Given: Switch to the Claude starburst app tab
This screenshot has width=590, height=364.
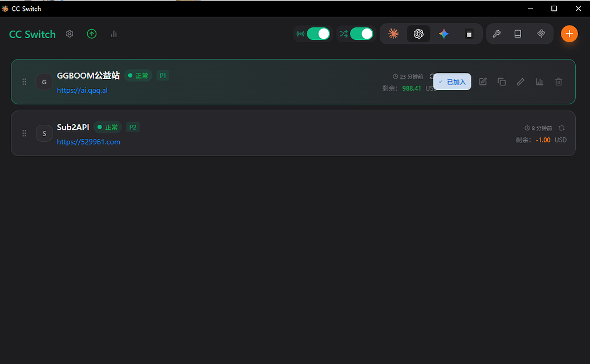Looking at the screenshot, I should tap(393, 34).
